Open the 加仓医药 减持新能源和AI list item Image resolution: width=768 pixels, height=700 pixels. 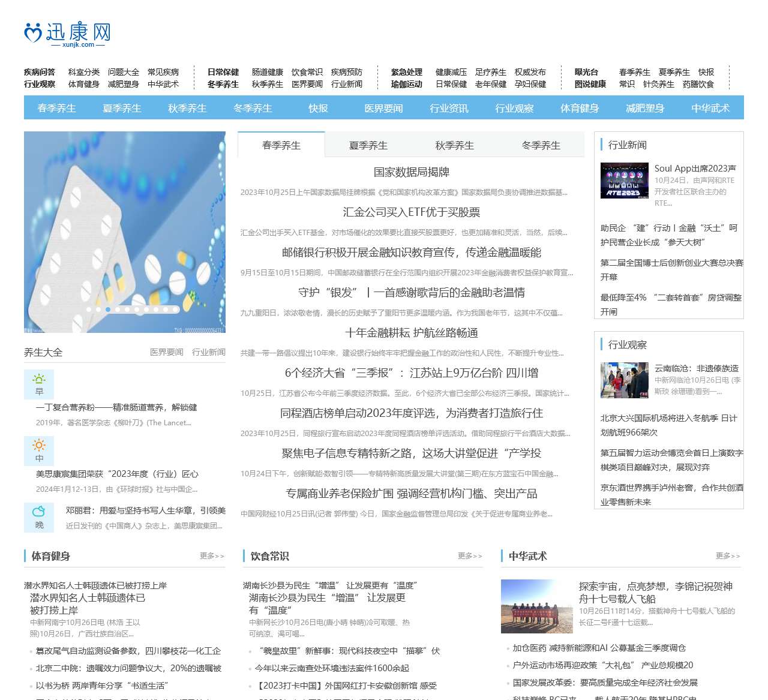point(599,648)
